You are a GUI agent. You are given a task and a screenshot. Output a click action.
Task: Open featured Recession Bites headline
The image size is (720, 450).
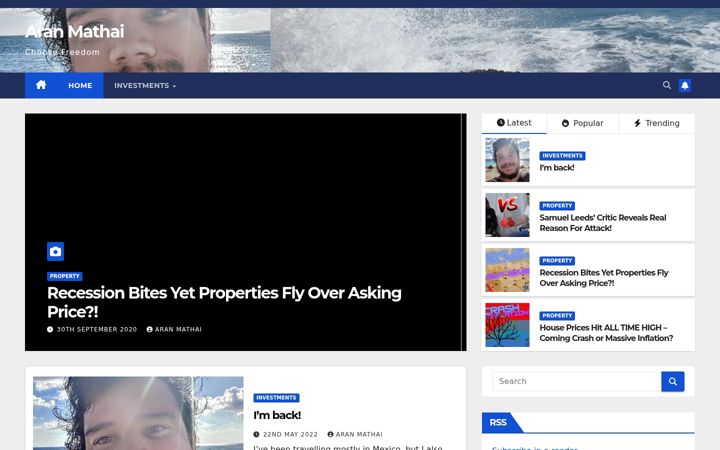(x=224, y=302)
